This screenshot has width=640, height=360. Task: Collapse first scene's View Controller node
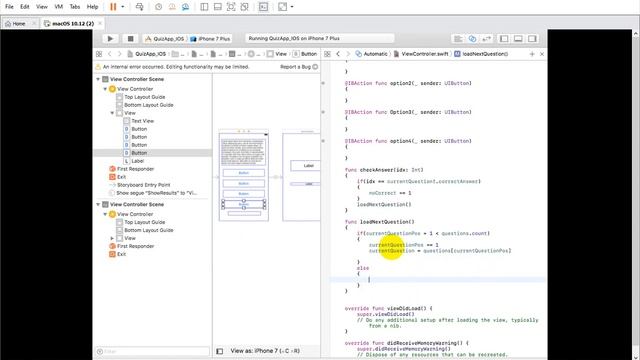[x=105, y=89]
